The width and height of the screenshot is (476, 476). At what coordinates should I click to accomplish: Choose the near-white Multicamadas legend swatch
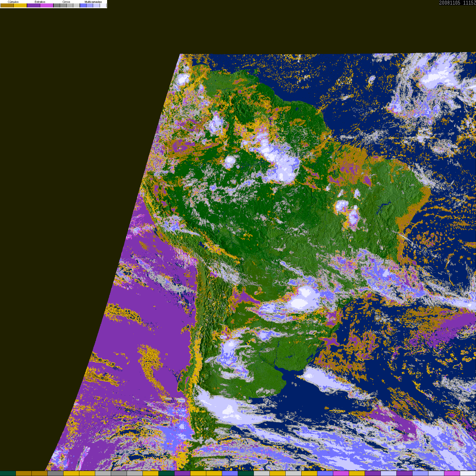coord(103,5)
